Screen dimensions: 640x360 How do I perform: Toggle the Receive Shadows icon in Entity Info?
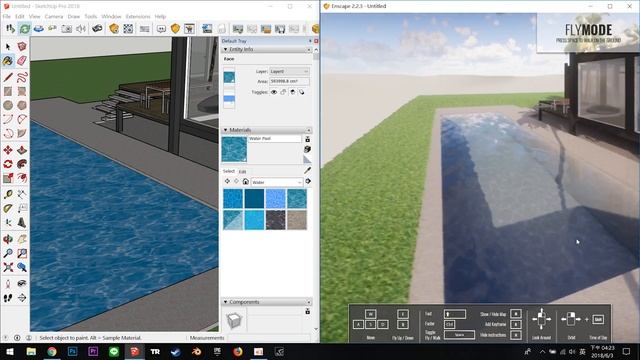click(x=302, y=92)
